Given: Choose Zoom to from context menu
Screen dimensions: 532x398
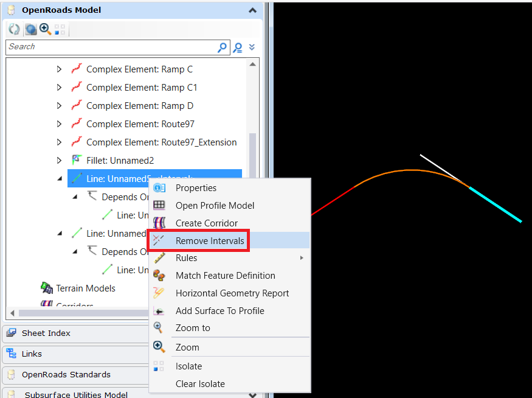Looking at the screenshot, I should (x=193, y=328).
